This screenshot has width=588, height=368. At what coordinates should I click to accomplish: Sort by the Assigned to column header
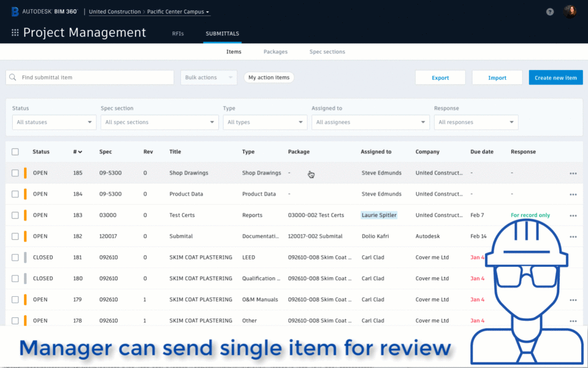[376, 152]
